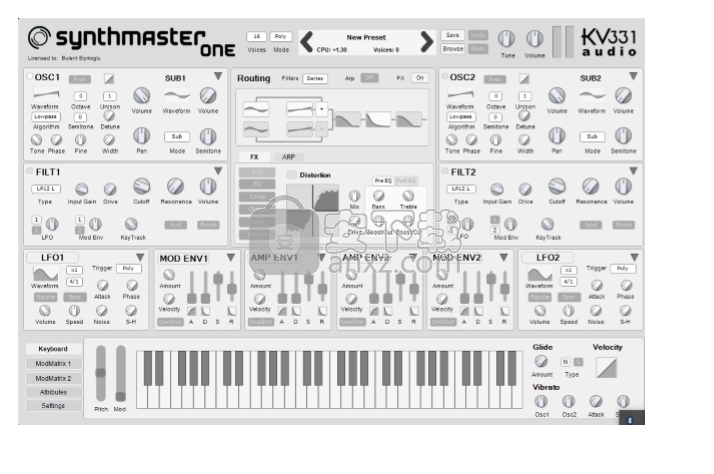Toggle the FILT2 enable checkbox

[445, 171]
